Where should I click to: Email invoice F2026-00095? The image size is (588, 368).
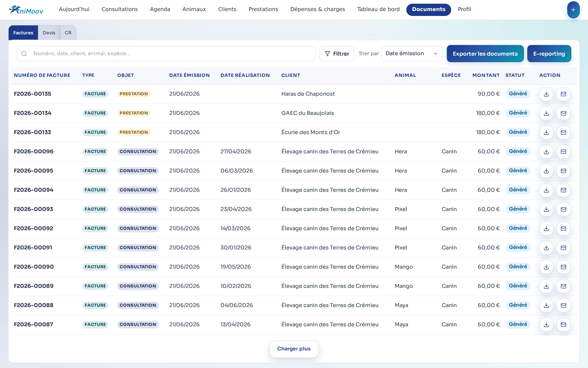(x=563, y=171)
